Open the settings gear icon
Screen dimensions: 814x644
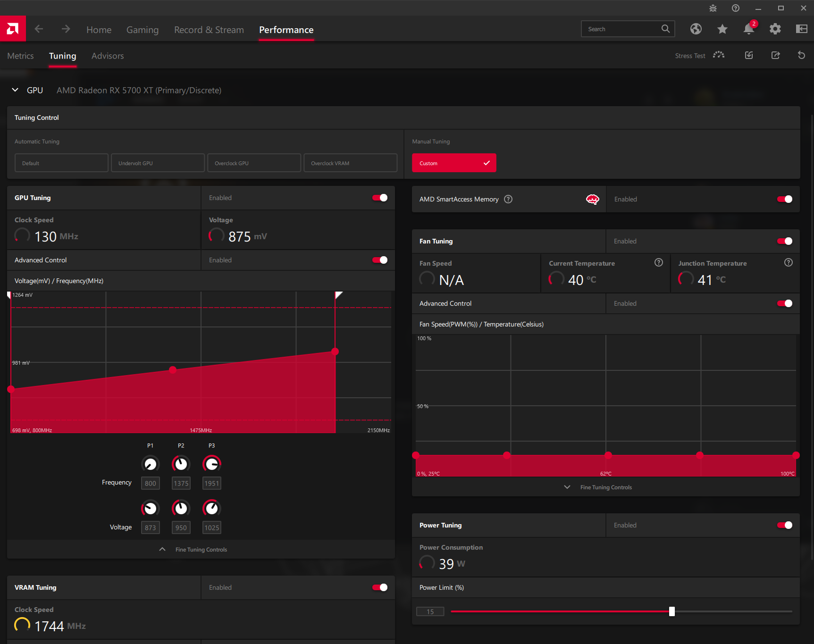[775, 29]
